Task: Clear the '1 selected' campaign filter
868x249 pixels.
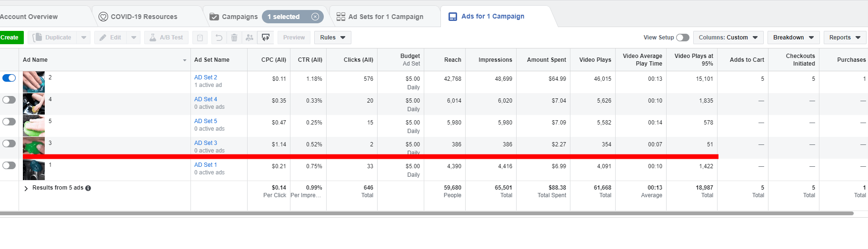Action: click(315, 17)
